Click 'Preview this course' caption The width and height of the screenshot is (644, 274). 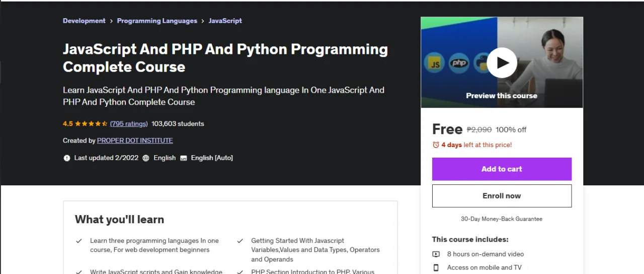click(x=502, y=96)
